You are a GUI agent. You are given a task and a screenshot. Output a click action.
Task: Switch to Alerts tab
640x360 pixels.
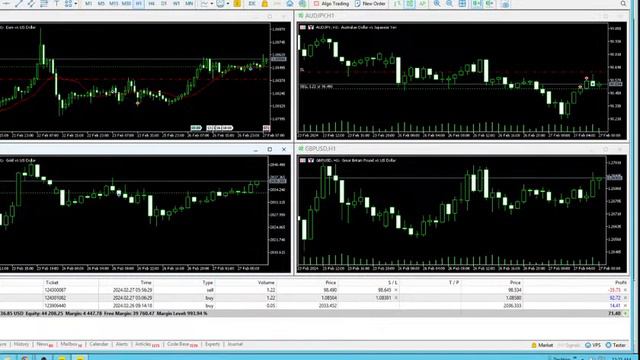[x=122, y=344]
